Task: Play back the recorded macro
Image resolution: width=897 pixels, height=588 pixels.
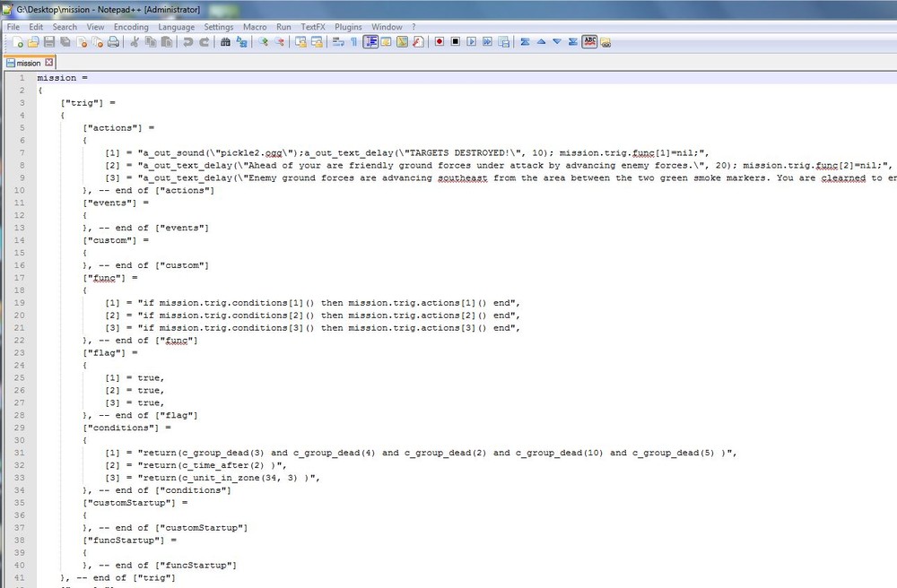Action: 472,41
